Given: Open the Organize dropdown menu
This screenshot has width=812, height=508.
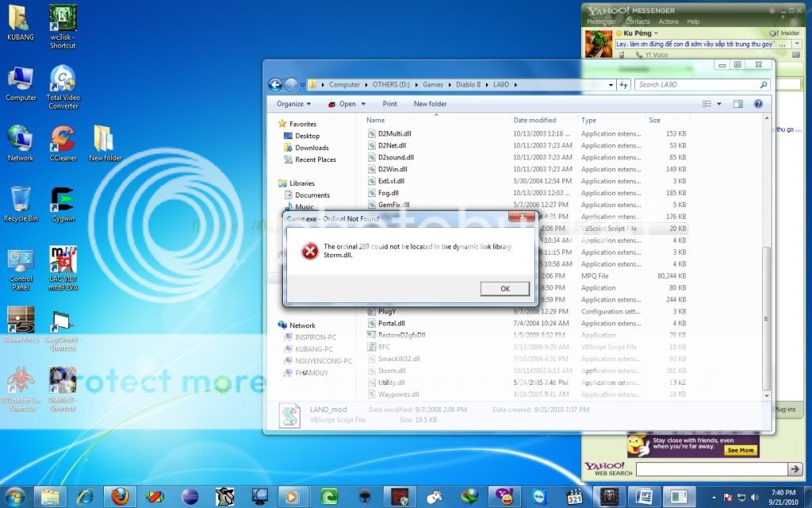Looking at the screenshot, I should (x=293, y=104).
